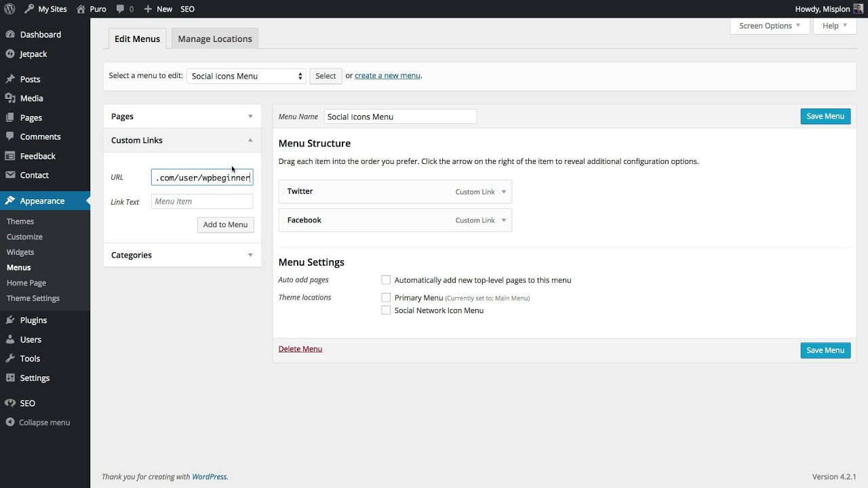868x488 pixels.
Task: Click the create a new menu link
Action: [x=387, y=75]
